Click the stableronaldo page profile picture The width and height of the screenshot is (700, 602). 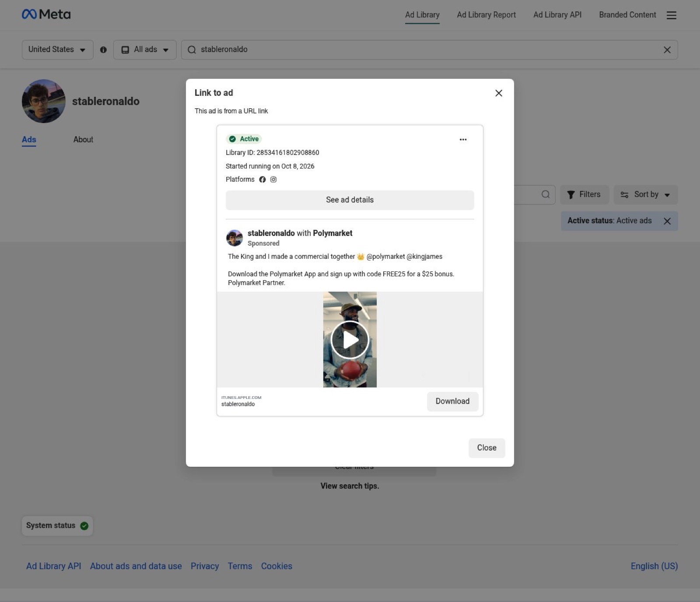44,101
